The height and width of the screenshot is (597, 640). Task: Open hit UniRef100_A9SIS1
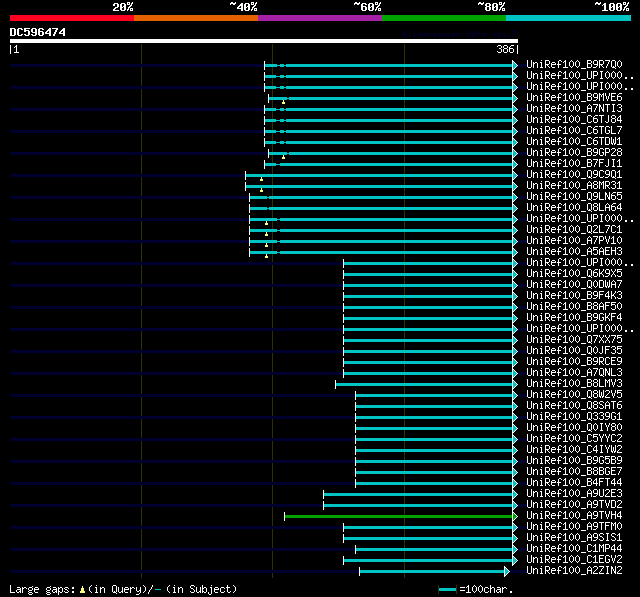(x=574, y=538)
